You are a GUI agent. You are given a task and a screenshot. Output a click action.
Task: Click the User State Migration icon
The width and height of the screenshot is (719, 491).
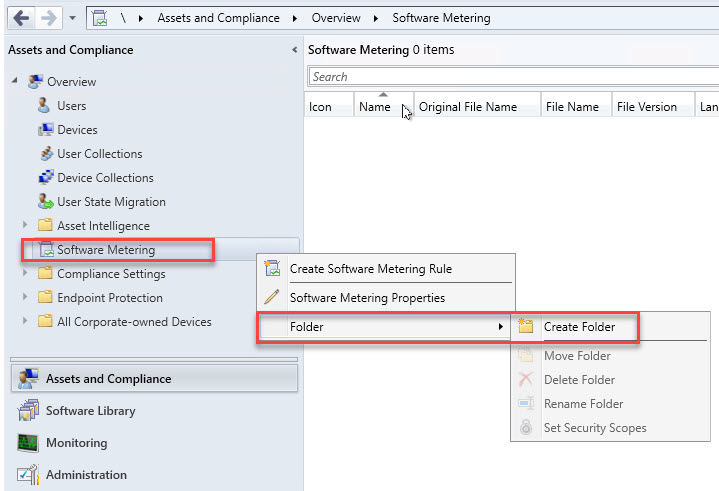[45, 202]
